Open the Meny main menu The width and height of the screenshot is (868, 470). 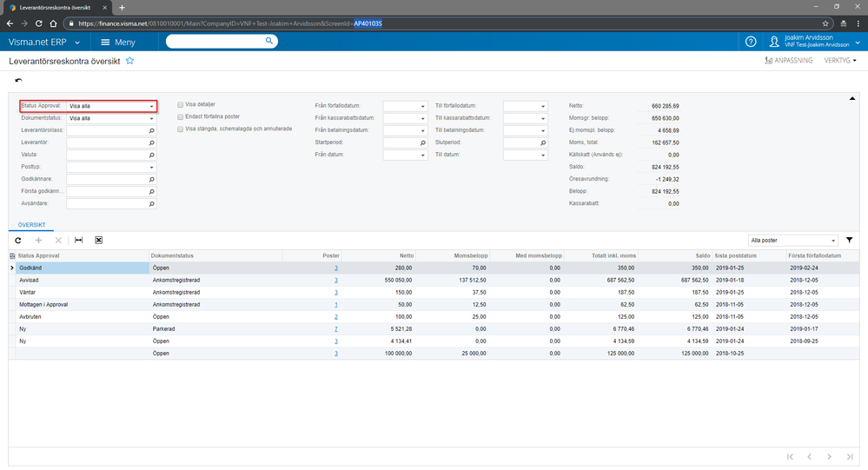coord(117,42)
